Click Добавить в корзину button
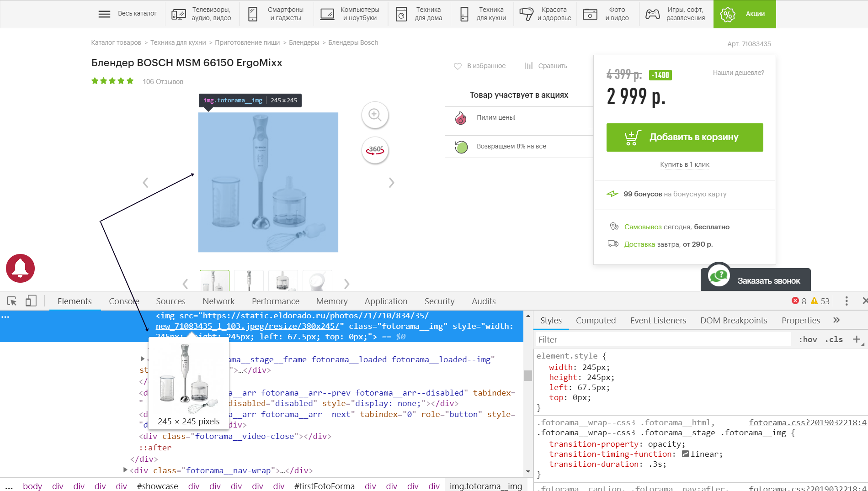Image resolution: width=868 pixels, height=491 pixels. [685, 137]
